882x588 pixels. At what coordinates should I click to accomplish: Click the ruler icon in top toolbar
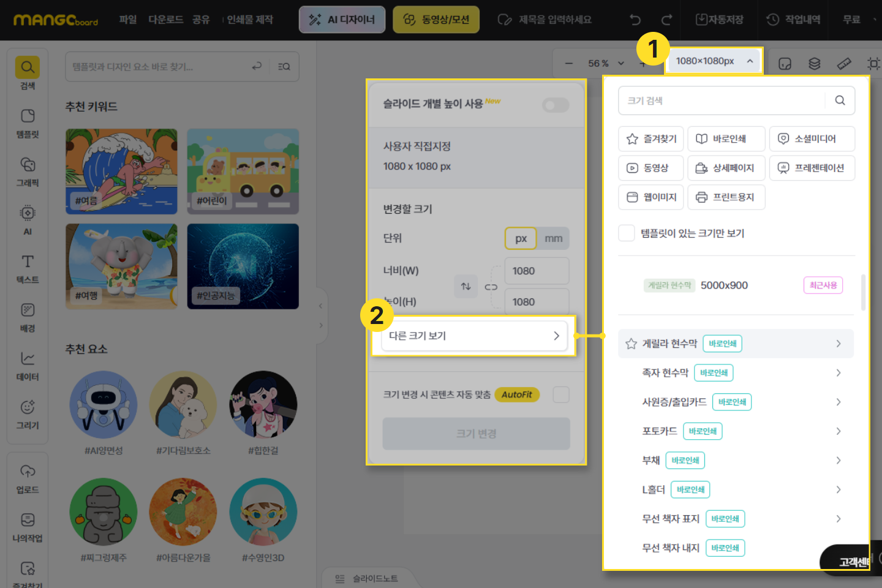tap(844, 63)
